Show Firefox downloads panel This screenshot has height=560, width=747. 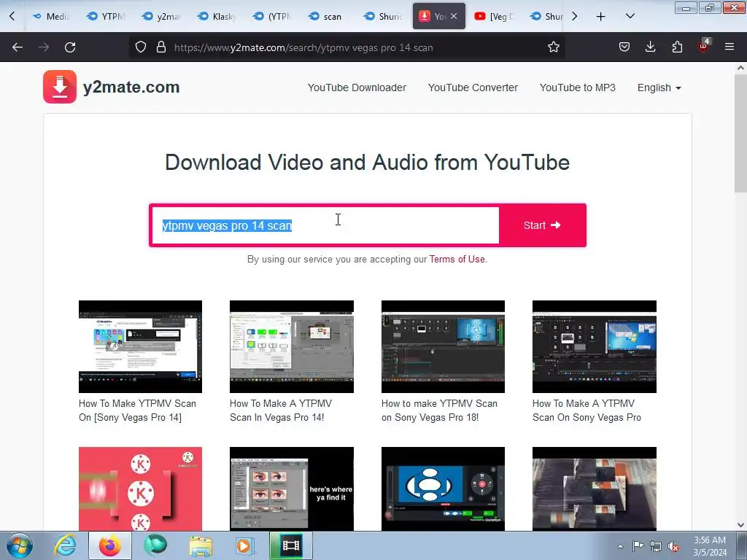[x=650, y=47]
